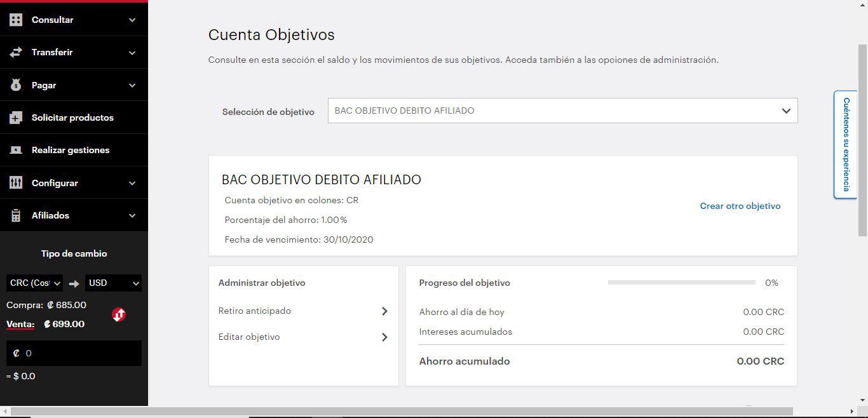Viewport: 868px width, 418px height.
Task: Click the Transferir arrows icon
Action: [x=16, y=53]
